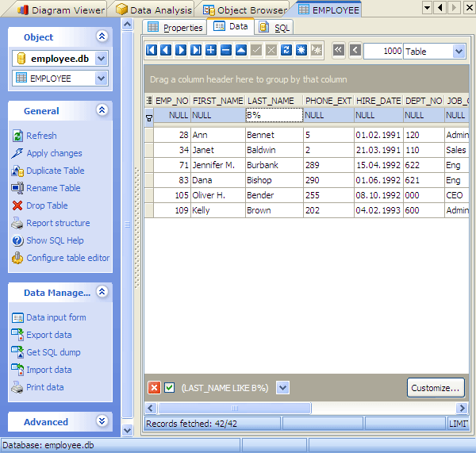Click the filter row funnel icon
Image resolution: width=476 pixels, height=453 pixels.
tap(149, 118)
